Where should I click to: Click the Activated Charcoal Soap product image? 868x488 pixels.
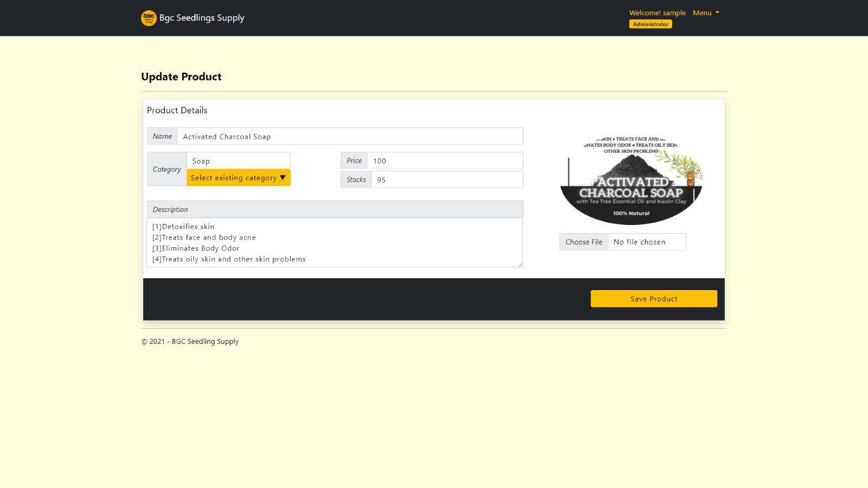pos(631,179)
